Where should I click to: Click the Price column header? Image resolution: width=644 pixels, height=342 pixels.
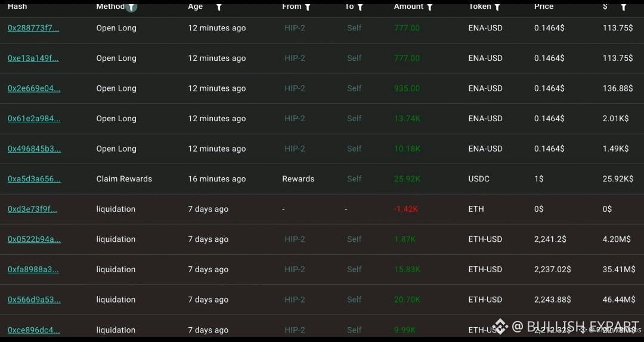(x=544, y=7)
